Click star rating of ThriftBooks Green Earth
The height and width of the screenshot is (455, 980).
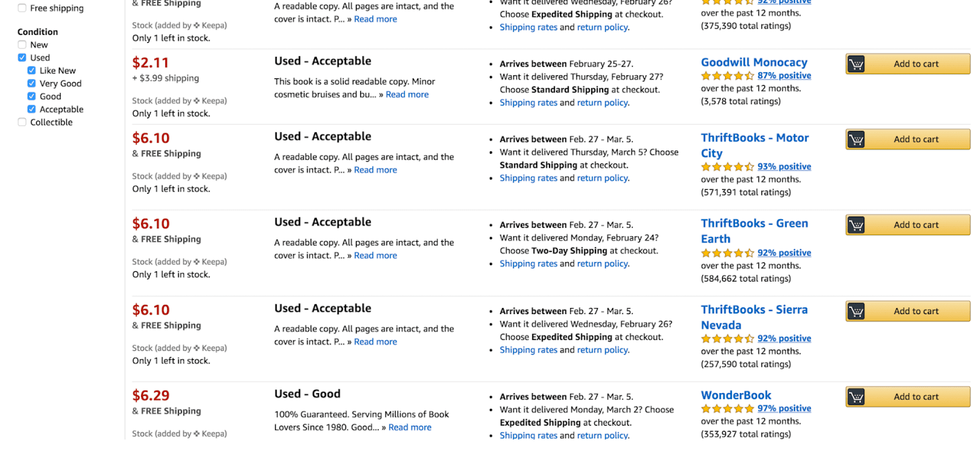tap(728, 253)
